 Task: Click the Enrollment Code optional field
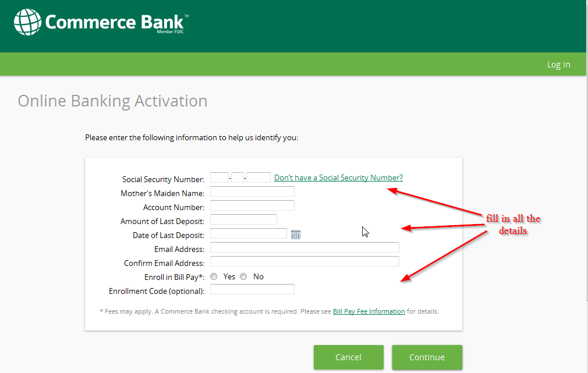click(252, 289)
